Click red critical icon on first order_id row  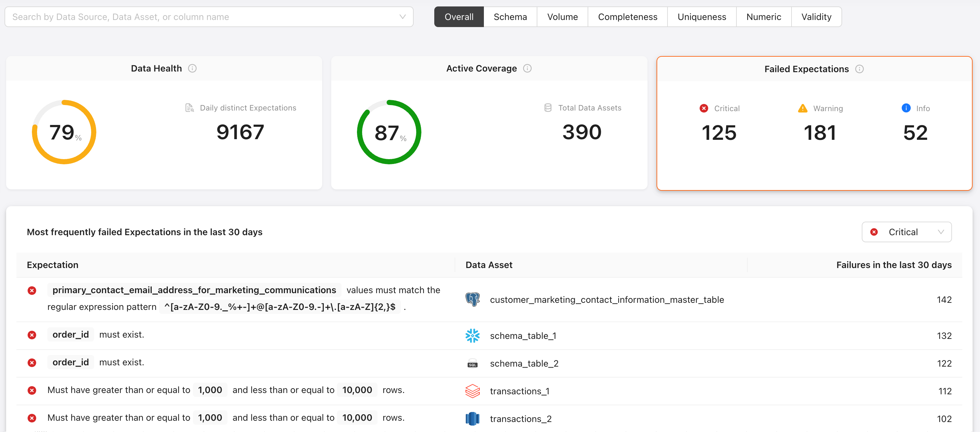(x=32, y=335)
